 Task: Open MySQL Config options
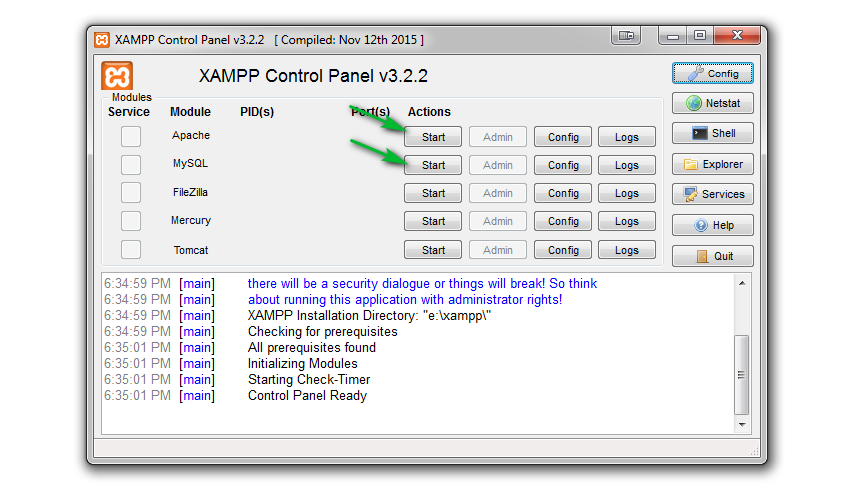pos(563,165)
